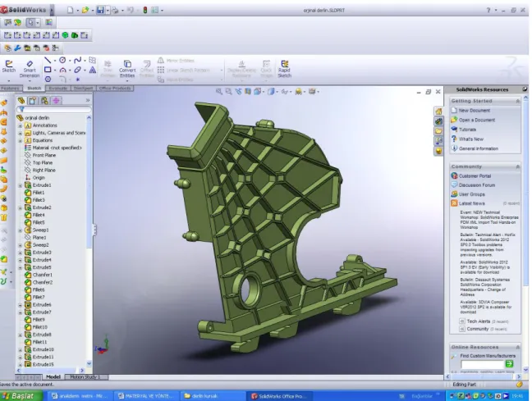Select the Front Plane in the tree
Image resolution: width=532 pixels, height=401 pixels.
(x=44, y=155)
